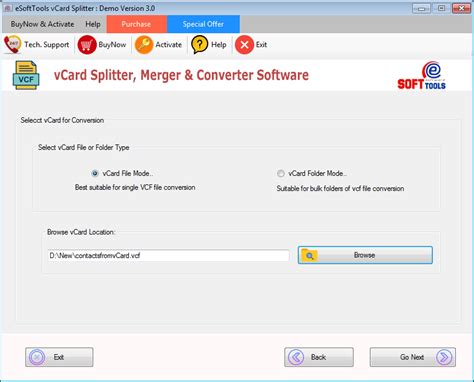Click 'Suitable for bulk folders of vcf file conversion' text
This screenshot has width=474, height=382.
(x=340, y=189)
